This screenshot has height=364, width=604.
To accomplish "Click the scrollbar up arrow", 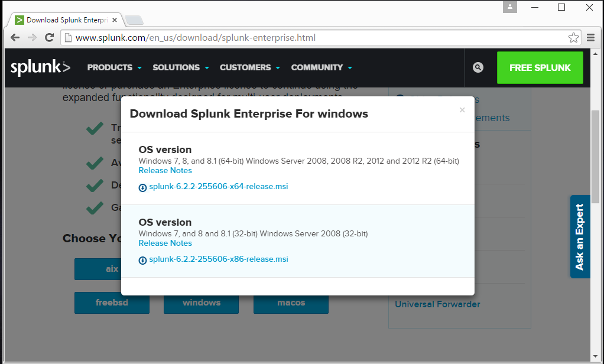I will click(595, 54).
